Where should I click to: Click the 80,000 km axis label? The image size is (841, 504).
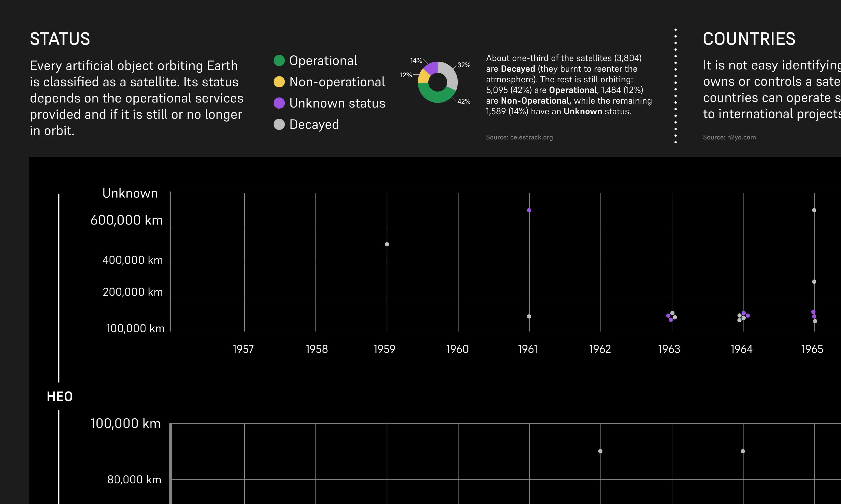point(134,480)
